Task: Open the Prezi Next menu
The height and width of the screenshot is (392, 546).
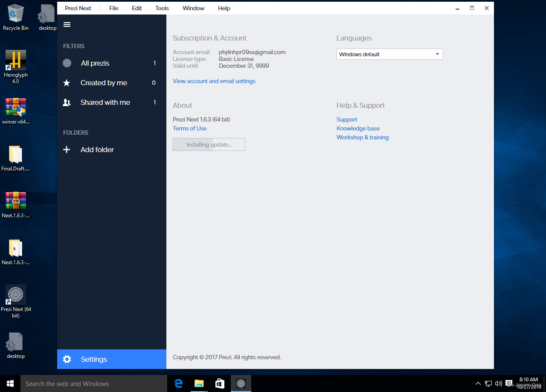Action: [x=78, y=8]
